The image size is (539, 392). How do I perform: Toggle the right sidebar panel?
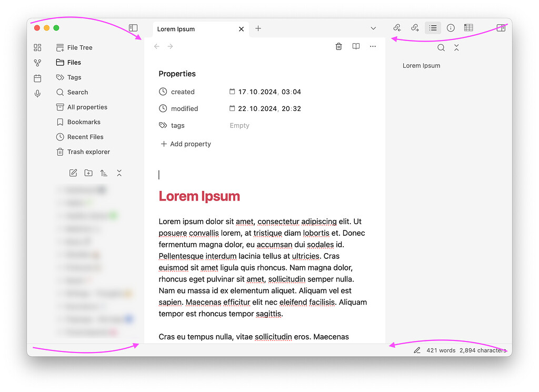point(501,28)
